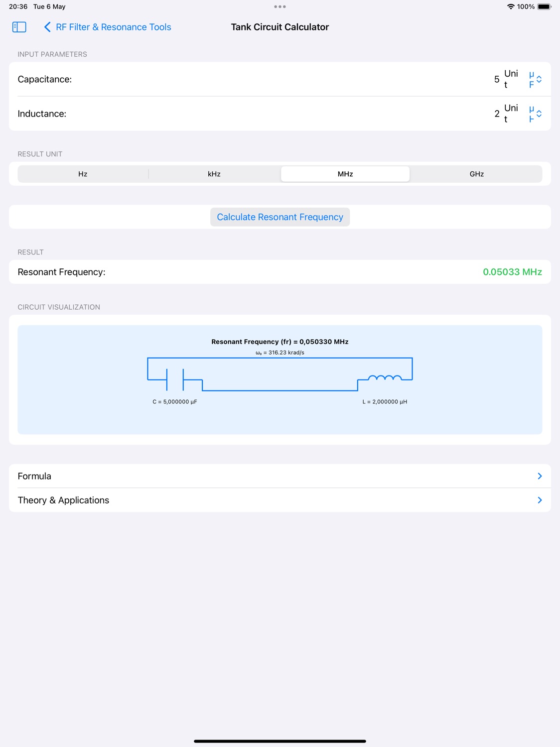The width and height of the screenshot is (560, 747).
Task: Click the Resonant Frequency: label
Action: click(x=61, y=272)
